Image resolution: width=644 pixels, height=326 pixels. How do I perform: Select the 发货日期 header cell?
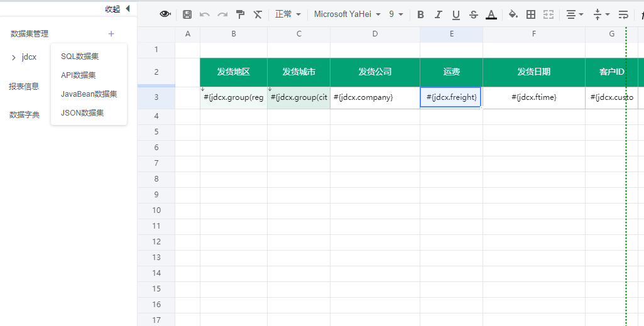[534, 72]
